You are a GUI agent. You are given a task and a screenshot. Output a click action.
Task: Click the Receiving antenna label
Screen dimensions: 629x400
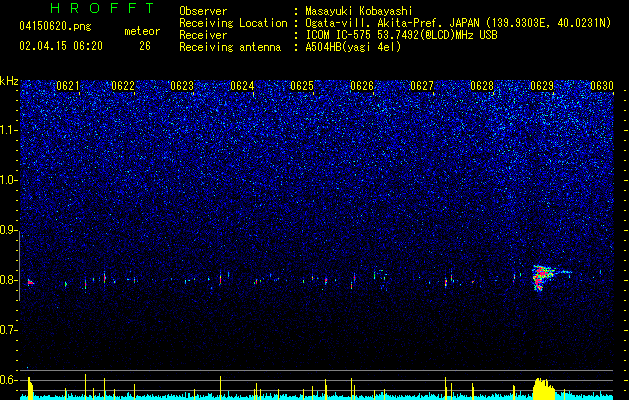[230, 47]
